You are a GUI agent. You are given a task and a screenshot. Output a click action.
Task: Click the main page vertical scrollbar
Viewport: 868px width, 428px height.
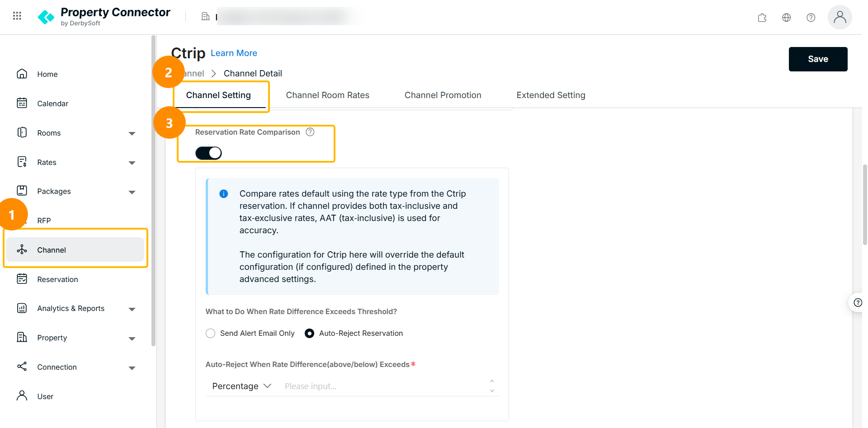(x=865, y=204)
